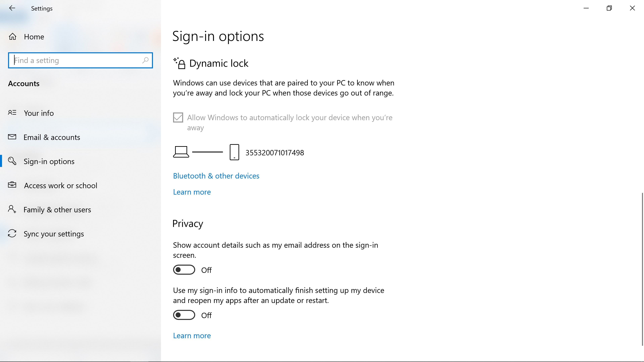Viewport: 644px width, 362px height.
Task: Click the Home house icon
Action: click(x=13, y=37)
